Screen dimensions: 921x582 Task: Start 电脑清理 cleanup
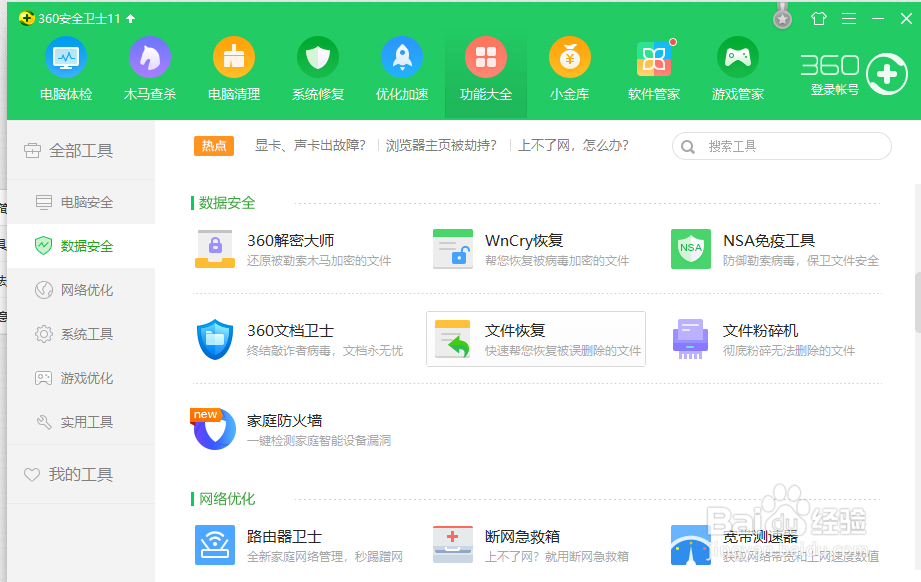[x=233, y=67]
